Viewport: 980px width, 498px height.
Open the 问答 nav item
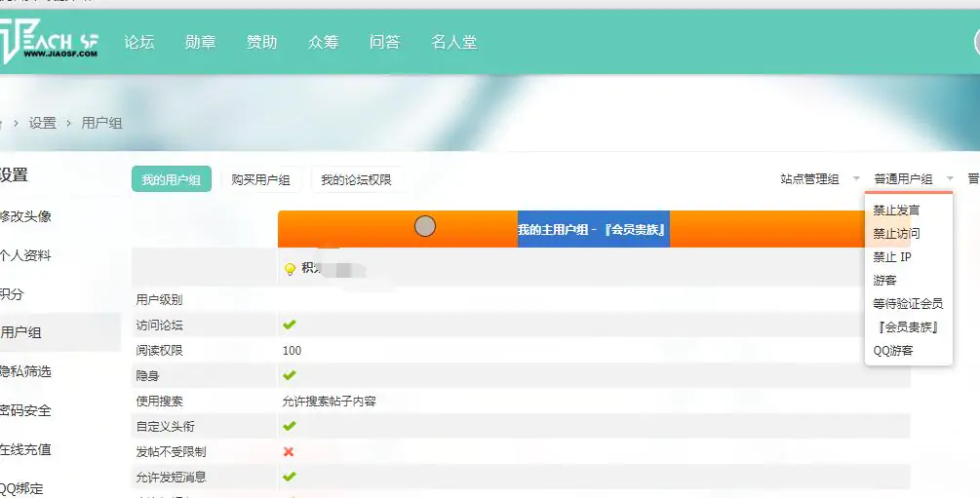(x=384, y=42)
